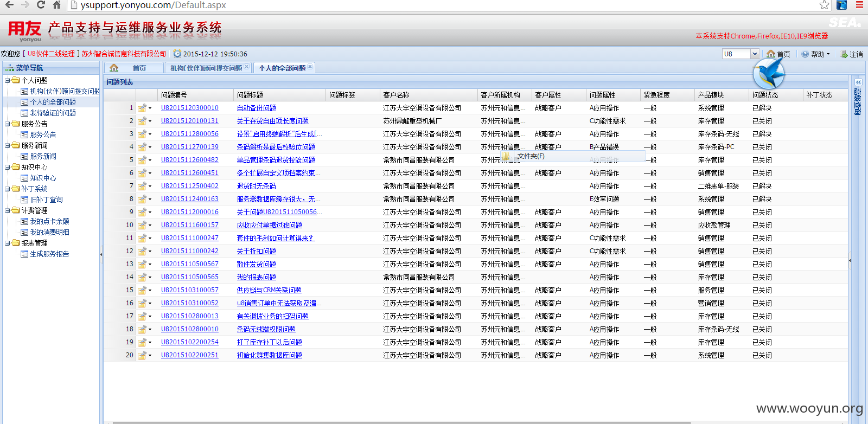Open the 退货时无条码 title link
The width and height of the screenshot is (868, 424).
[x=256, y=186]
